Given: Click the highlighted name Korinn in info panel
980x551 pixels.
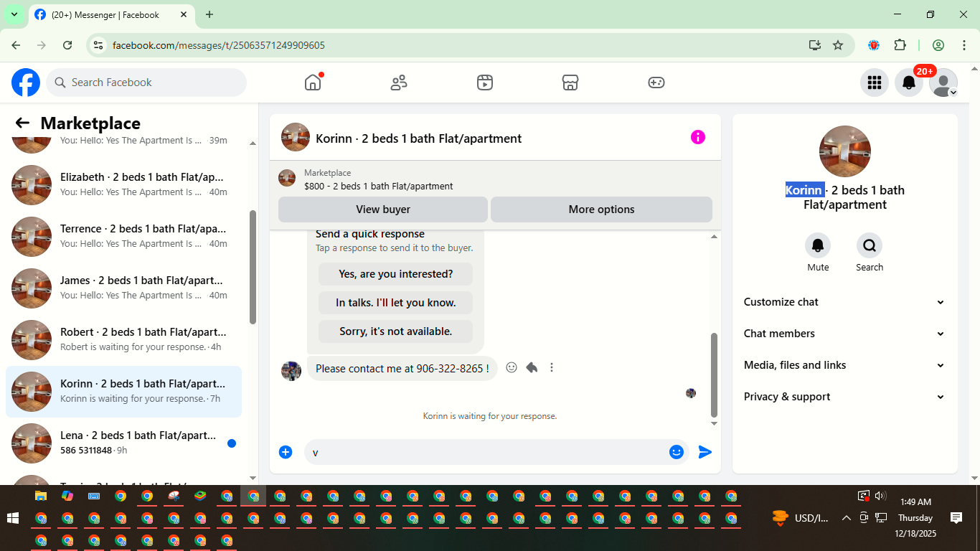Looking at the screenshot, I should click(804, 190).
